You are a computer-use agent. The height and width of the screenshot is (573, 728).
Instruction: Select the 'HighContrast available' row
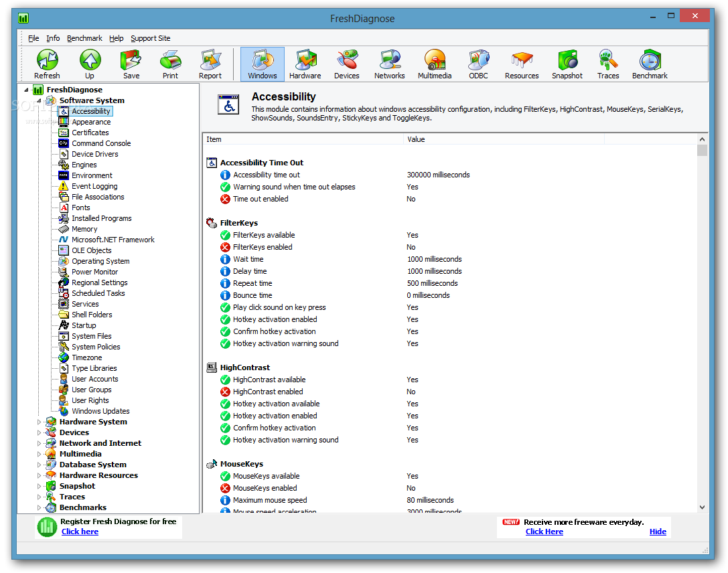click(x=450, y=380)
